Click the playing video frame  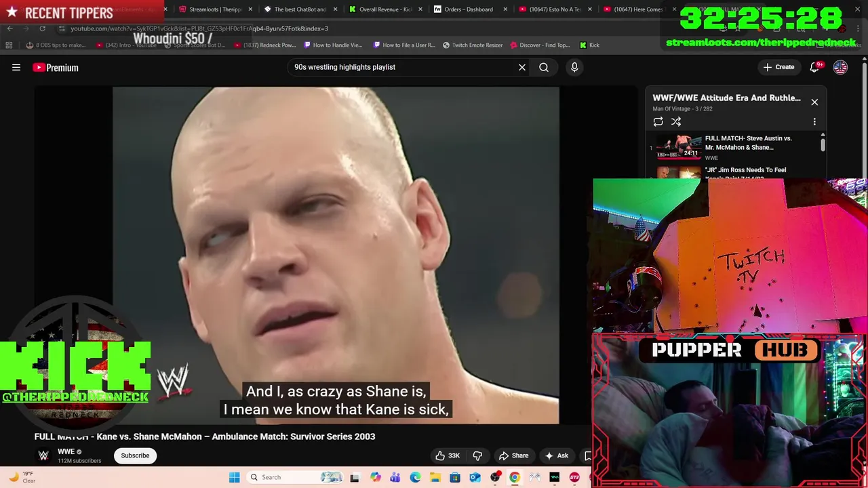(336, 255)
